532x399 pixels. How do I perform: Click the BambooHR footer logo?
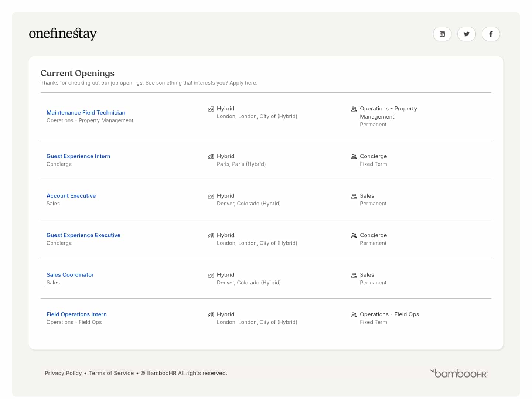point(458,373)
